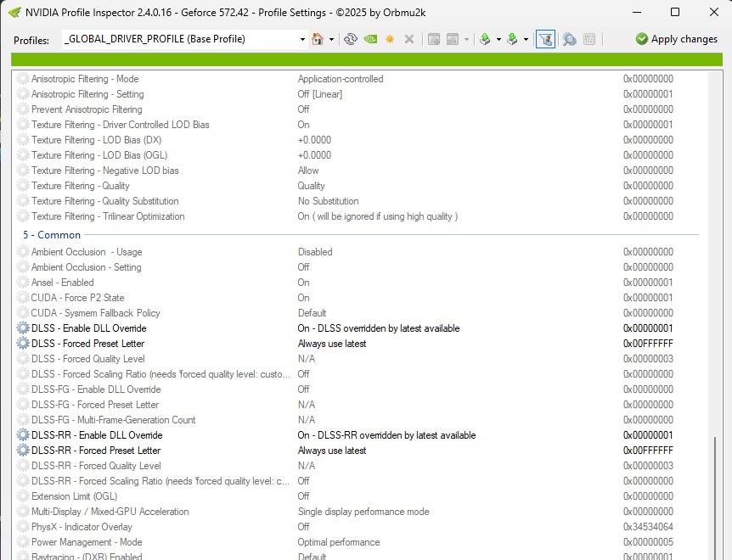Toggle the customized settings filter icon
Viewport: 732px width, 560px height.
[545, 39]
